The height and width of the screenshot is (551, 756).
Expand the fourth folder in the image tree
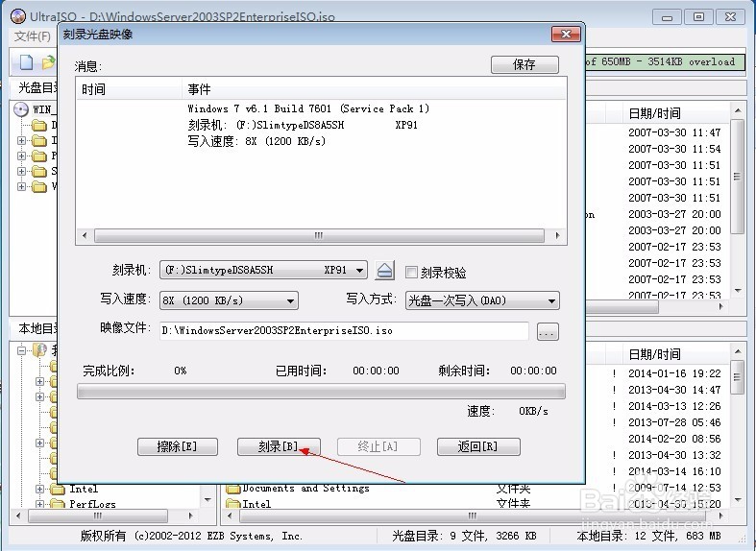point(21,172)
